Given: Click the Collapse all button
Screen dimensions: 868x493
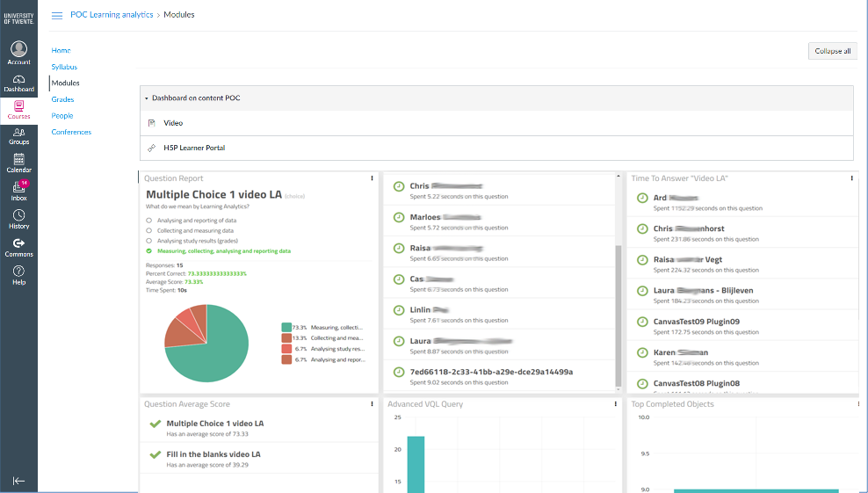Looking at the screenshot, I should click(x=833, y=51).
